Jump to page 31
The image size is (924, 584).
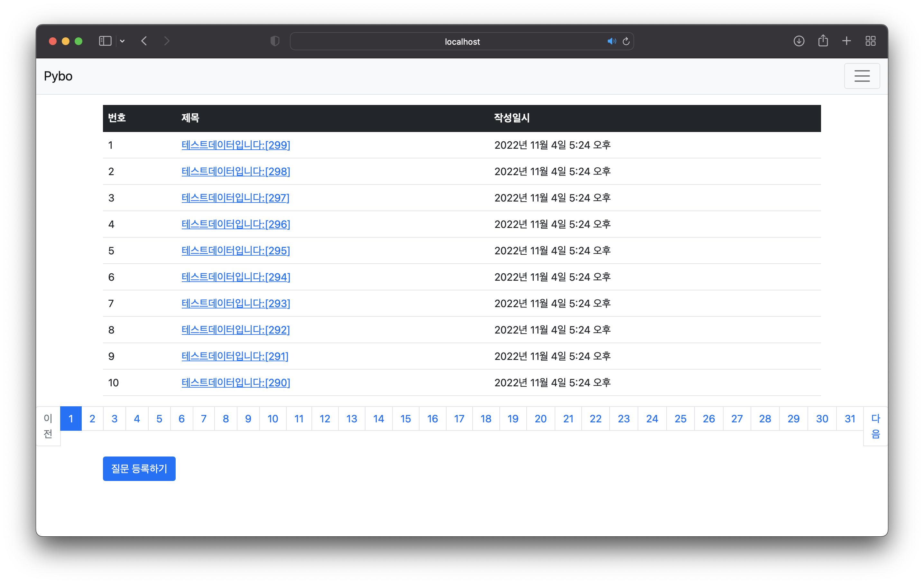tap(850, 419)
